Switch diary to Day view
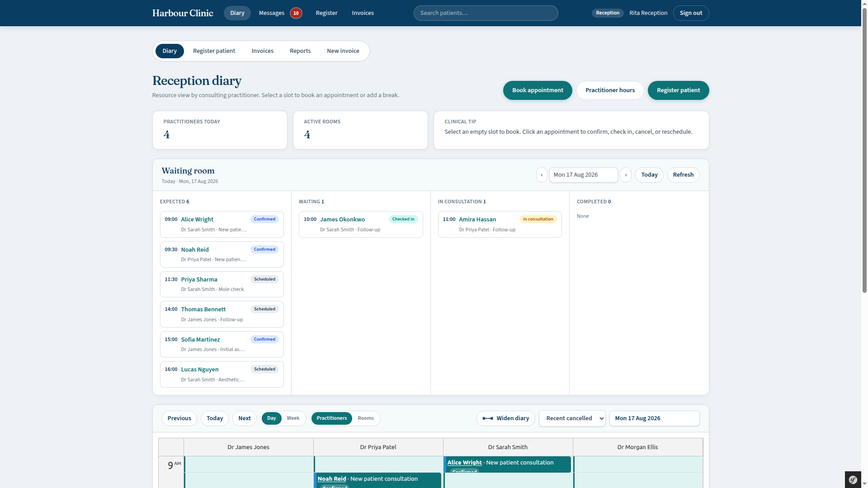 point(271,418)
